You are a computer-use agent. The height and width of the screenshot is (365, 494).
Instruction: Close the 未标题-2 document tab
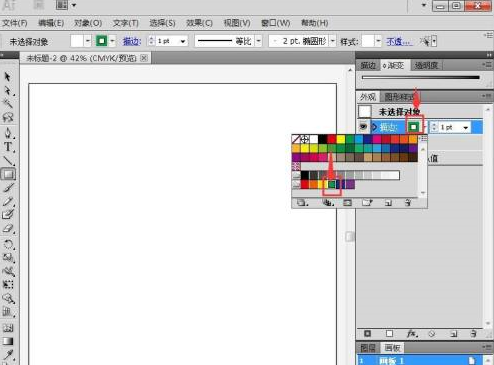[144, 58]
